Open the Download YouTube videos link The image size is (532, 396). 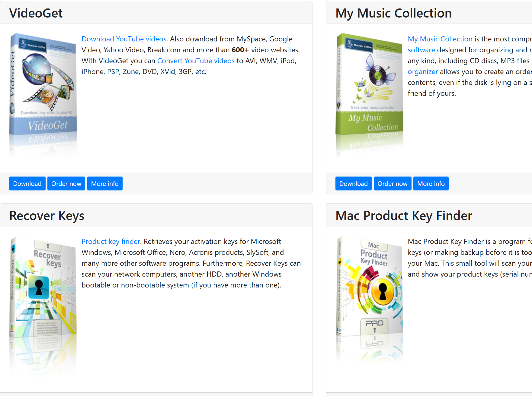tap(124, 39)
